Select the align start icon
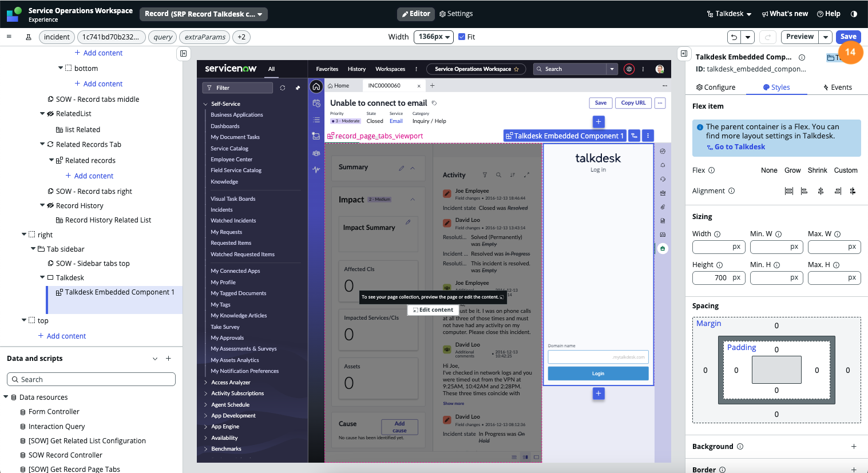Viewport: 868px width, 473px height. point(804,191)
